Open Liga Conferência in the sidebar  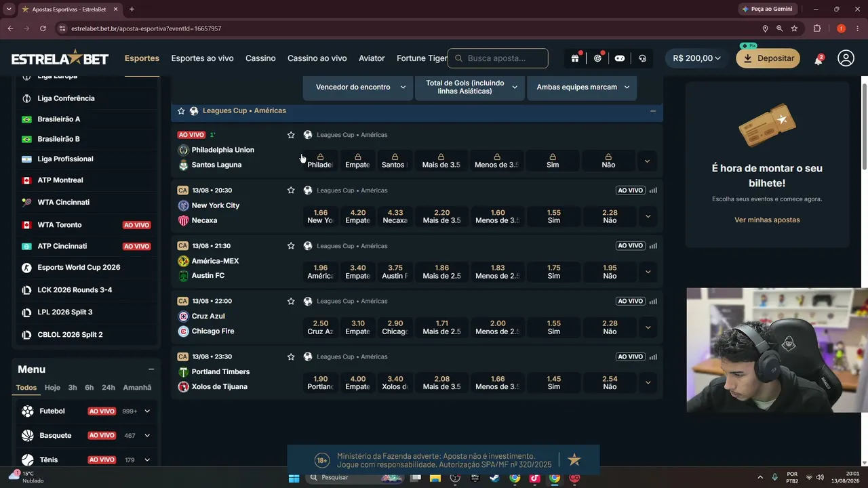click(x=66, y=98)
